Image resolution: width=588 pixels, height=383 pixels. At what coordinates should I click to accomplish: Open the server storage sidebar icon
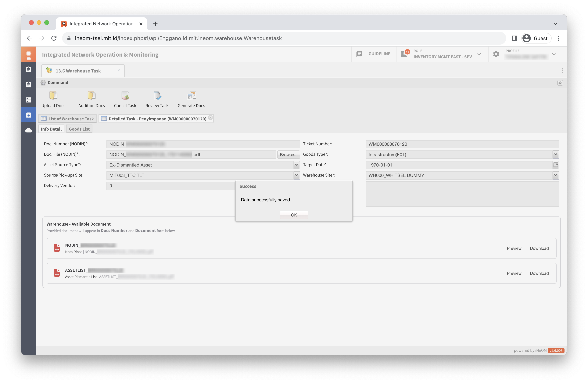pos(29,100)
